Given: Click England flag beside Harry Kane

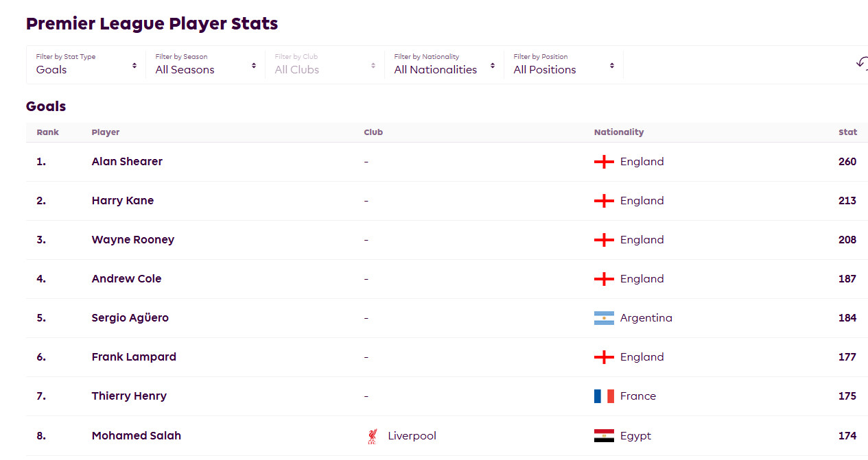Looking at the screenshot, I should coord(604,201).
